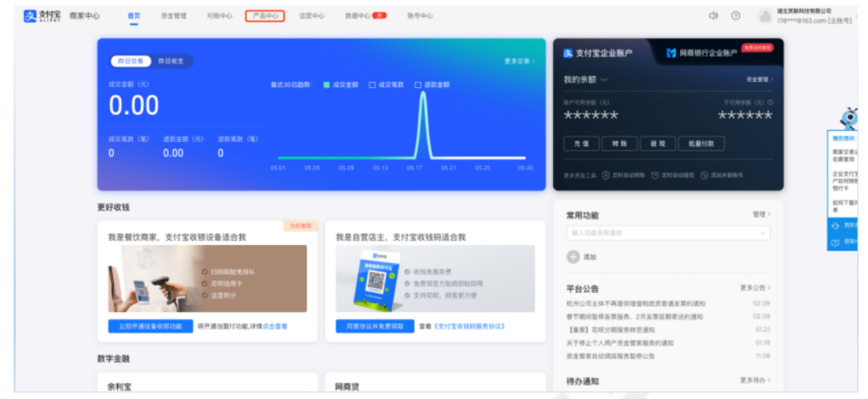
Task: Click the 提现 button
Action: coord(658,144)
